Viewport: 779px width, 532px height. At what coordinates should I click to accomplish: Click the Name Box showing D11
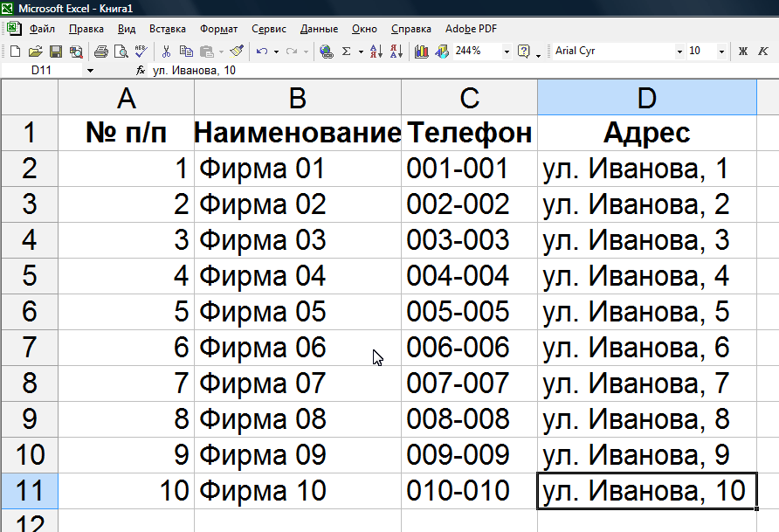click(42, 71)
